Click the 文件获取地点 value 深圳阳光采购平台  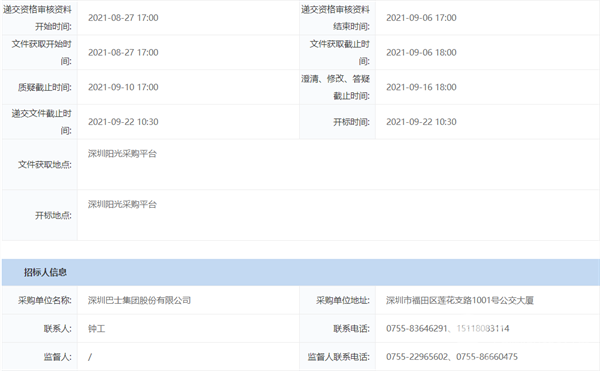(x=122, y=154)
